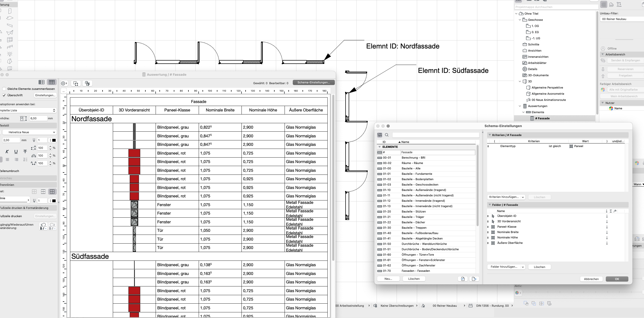Image resolution: width=644 pixels, height=318 pixels.
Task: Uncheck the Überschrift checkbox
Action: point(4,95)
